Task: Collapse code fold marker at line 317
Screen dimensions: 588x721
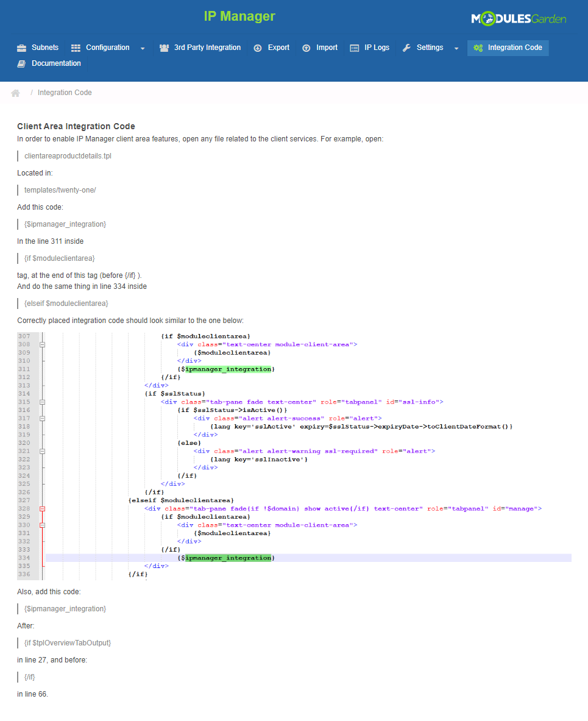Action: point(42,419)
